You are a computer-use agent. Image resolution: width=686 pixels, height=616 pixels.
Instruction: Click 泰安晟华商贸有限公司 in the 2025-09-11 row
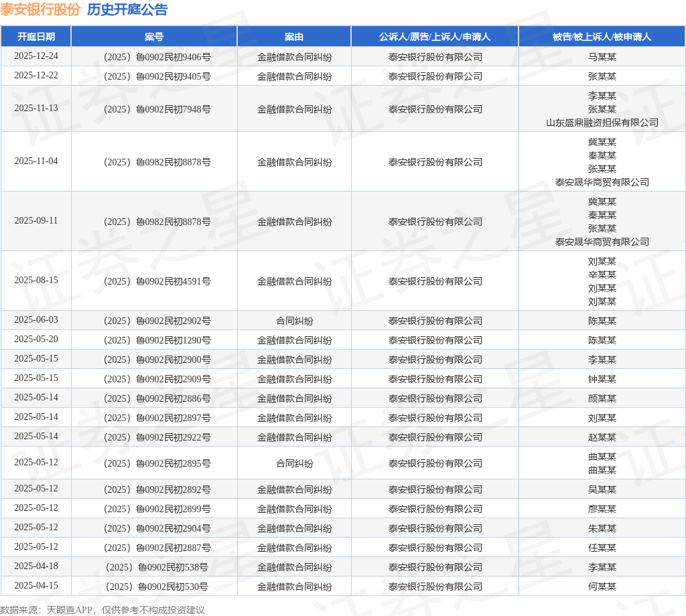pyautogui.click(x=602, y=242)
